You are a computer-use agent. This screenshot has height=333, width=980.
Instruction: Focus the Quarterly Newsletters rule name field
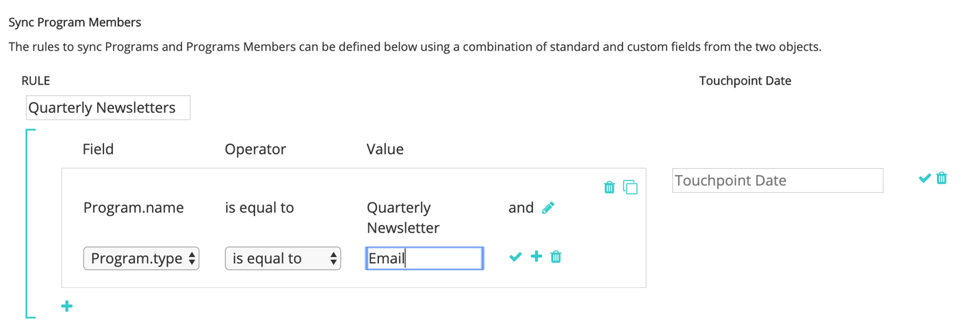point(108,108)
